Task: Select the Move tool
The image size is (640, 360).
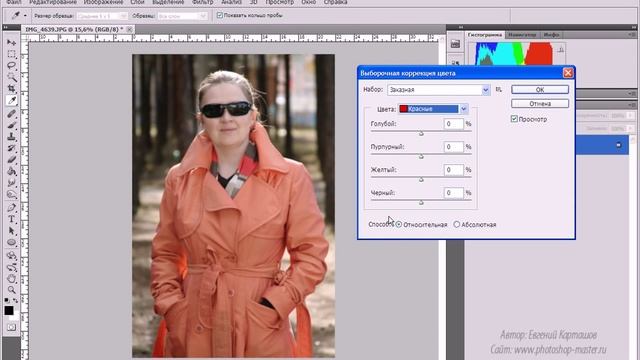Action: 11,42
